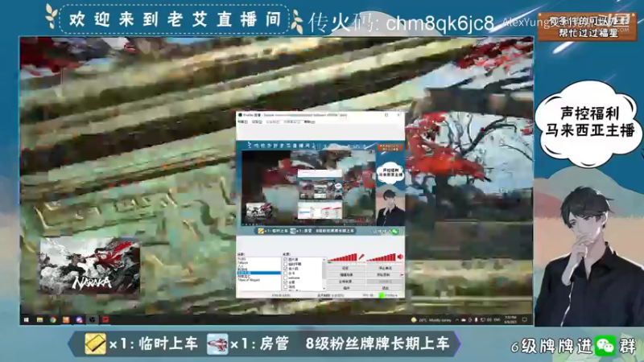
Task: Click the 设定 settings button
Action: click(346, 268)
